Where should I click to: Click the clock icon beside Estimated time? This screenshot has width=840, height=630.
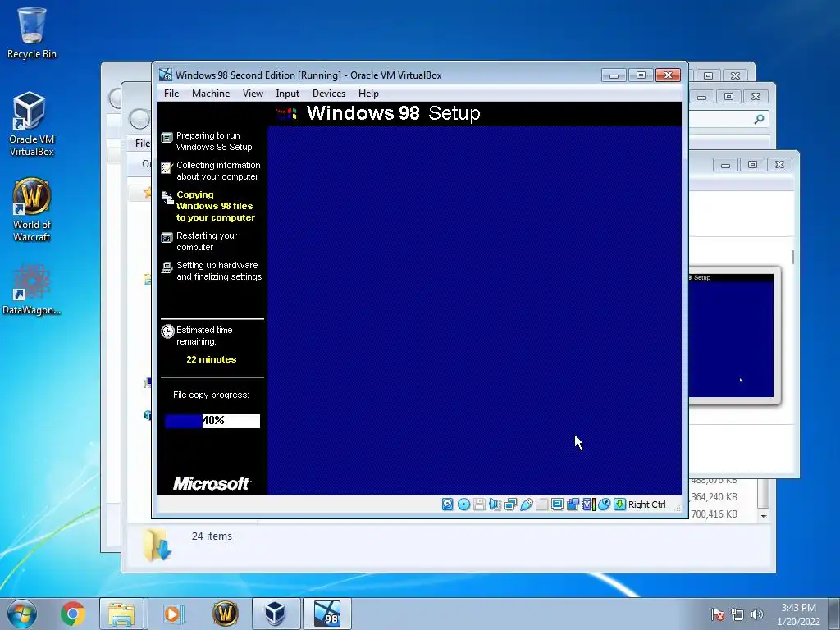click(167, 331)
